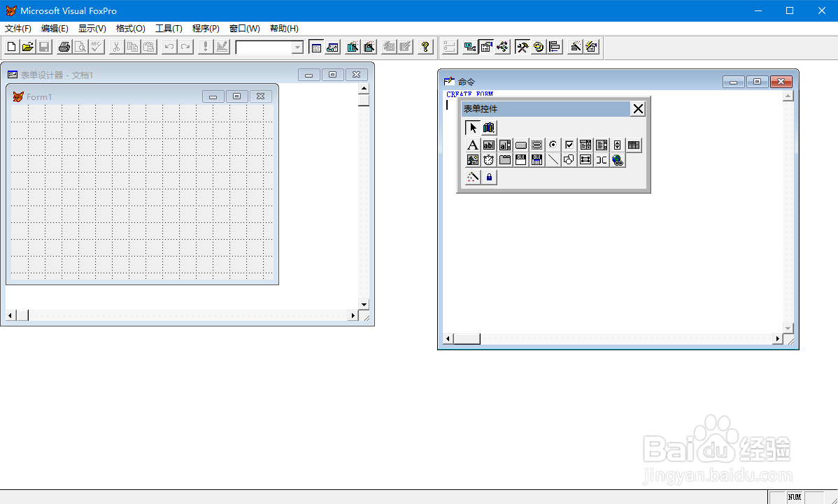
Task: Close the 表单控件 toolbar panel
Action: (x=638, y=109)
